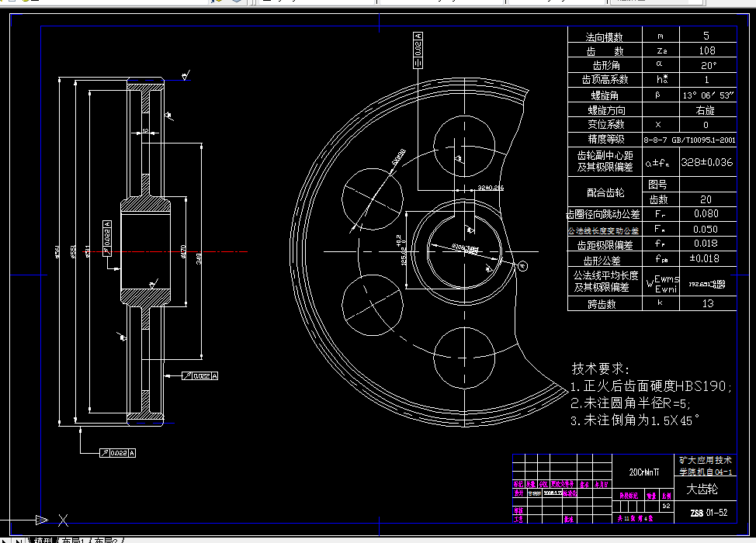
Task: Select the 精度等级 label
Action: click(x=605, y=140)
